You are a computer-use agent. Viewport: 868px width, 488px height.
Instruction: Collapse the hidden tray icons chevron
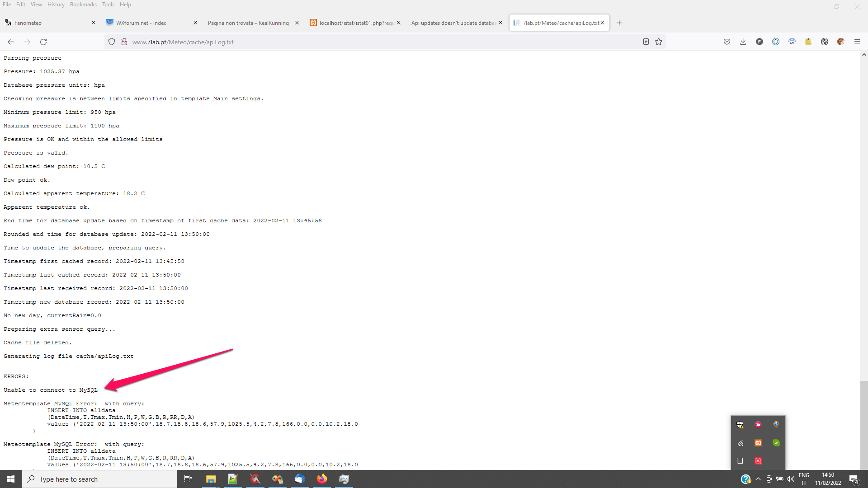tap(758, 479)
